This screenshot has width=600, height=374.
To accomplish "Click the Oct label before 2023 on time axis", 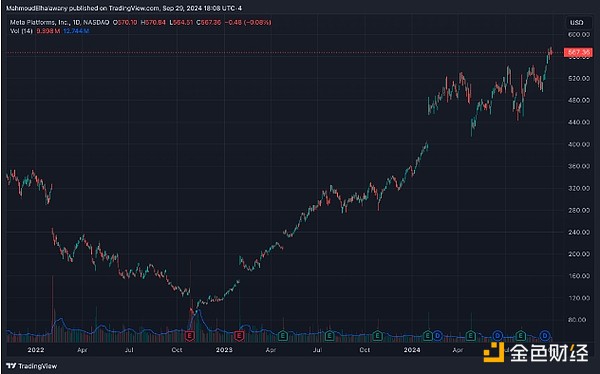I will click(177, 350).
